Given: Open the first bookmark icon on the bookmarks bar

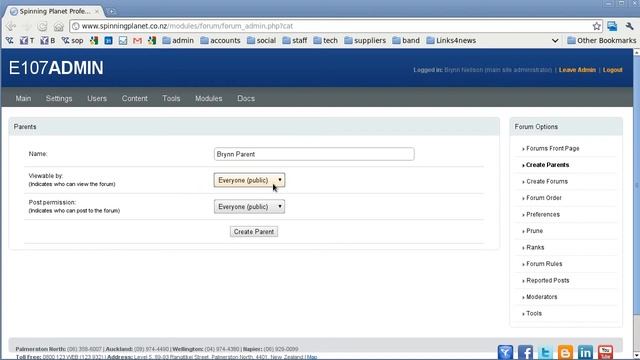Looking at the screenshot, I should tap(9, 40).
